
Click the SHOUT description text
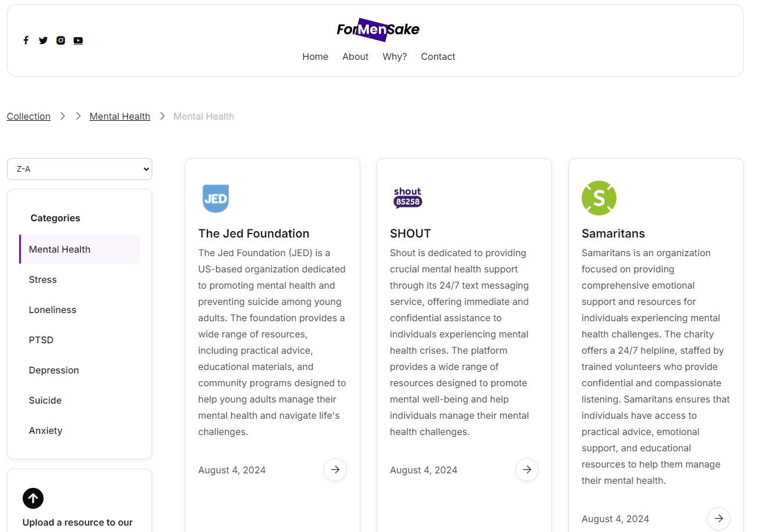(460, 342)
